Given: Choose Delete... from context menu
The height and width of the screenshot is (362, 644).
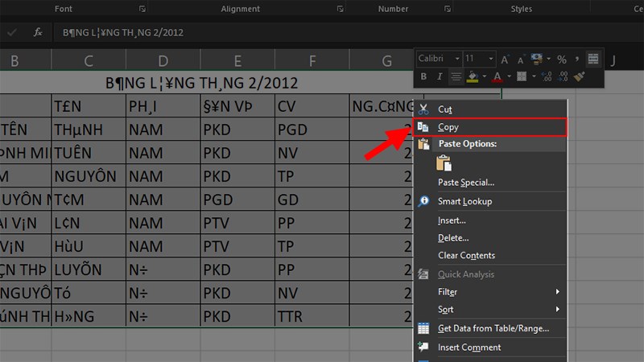Looking at the screenshot, I should tap(490, 237).
